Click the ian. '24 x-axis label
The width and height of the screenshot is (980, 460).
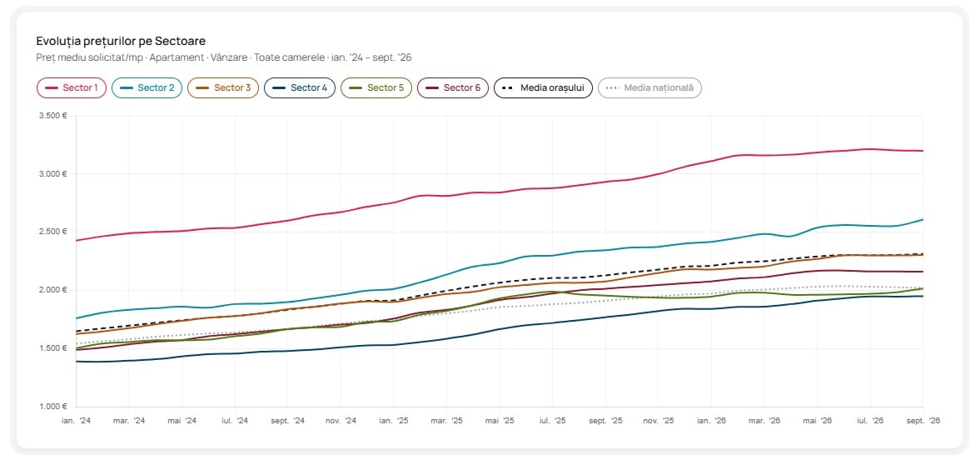point(76,421)
